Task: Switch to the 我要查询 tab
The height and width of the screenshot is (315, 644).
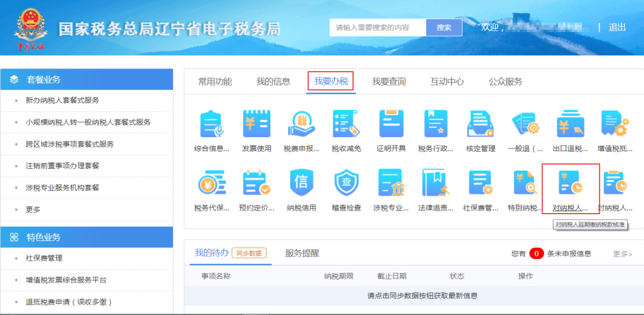Action: click(389, 82)
